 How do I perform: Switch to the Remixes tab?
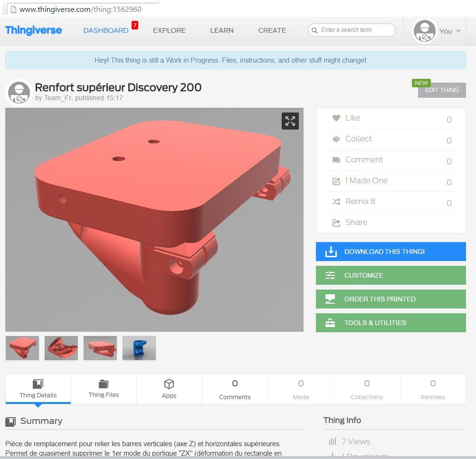pyautogui.click(x=433, y=389)
